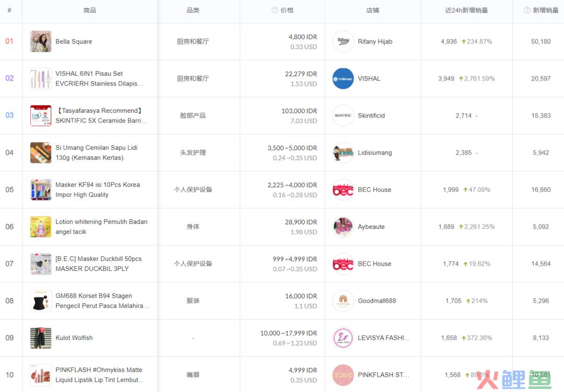
Task: Open Kulot Wolfish product thumbnail
Action: tap(41, 338)
